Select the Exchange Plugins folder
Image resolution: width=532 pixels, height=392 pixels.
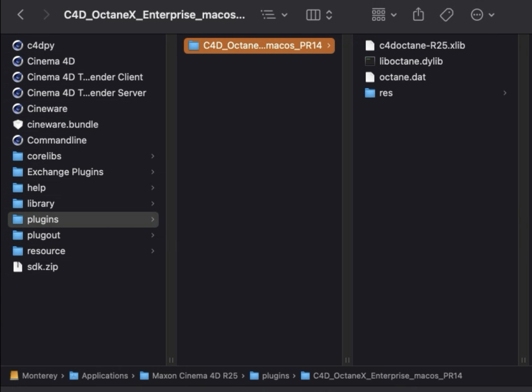65,172
